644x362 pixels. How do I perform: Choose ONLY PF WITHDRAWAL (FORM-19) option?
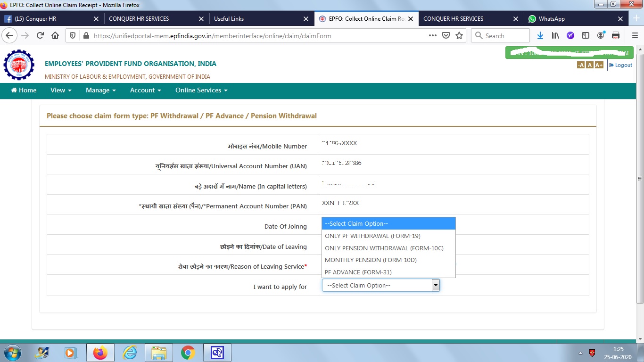coord(388,236)
